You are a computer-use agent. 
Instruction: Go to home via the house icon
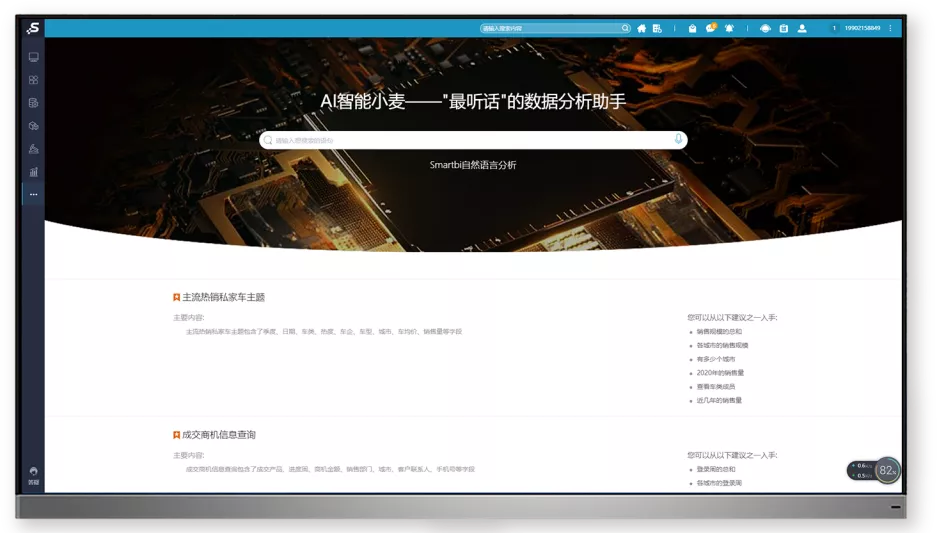[641, 28]
